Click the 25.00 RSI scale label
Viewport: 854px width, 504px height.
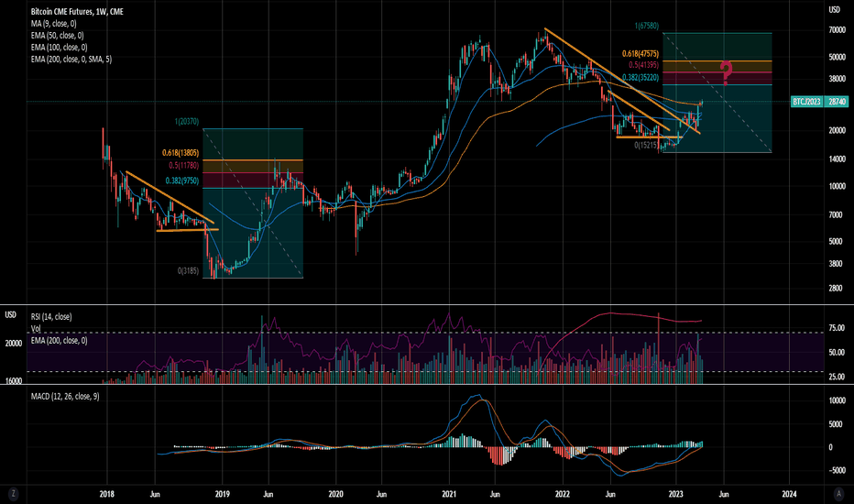[x=837, y=377]
